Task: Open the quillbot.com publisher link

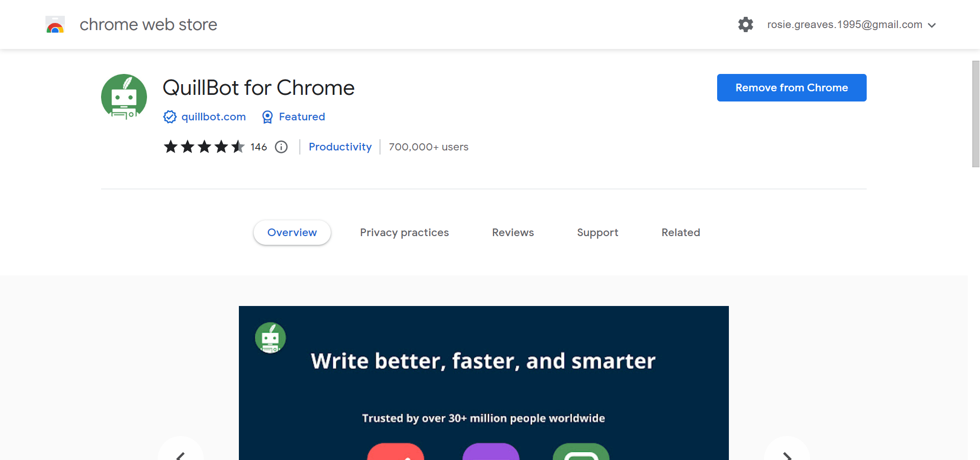Action: 213,117
